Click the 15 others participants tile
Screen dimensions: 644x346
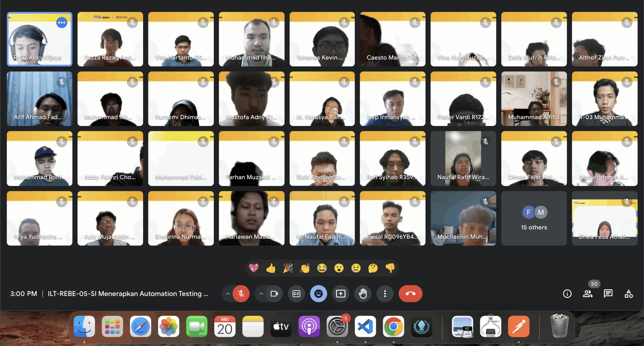534,218
